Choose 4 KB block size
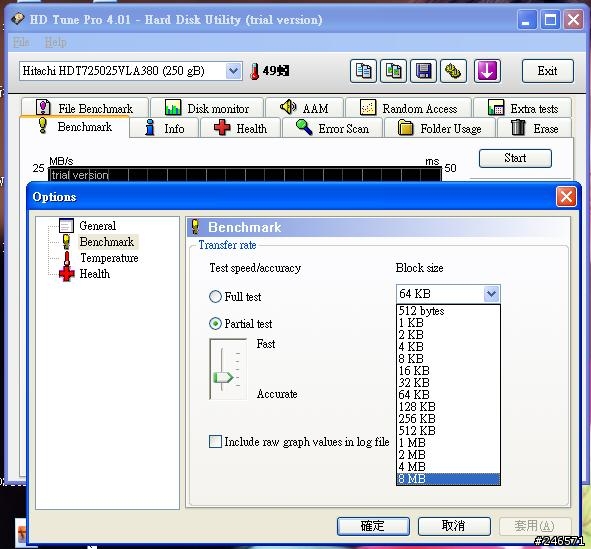591x549 pixels. coord(448,347)
